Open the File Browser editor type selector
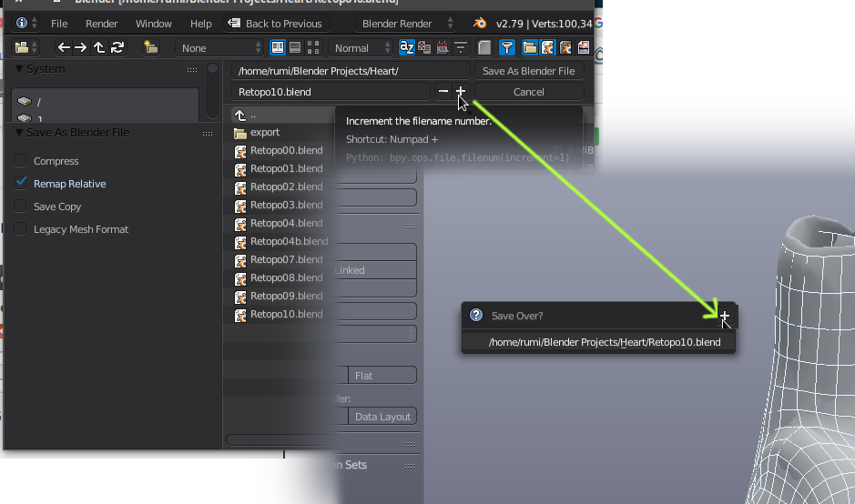The height and width of the screenshot is (504, 855). tap(26, 47)
